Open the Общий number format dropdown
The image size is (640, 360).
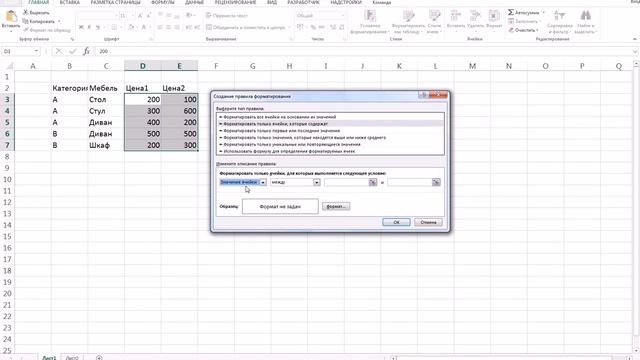click(343, 16)
